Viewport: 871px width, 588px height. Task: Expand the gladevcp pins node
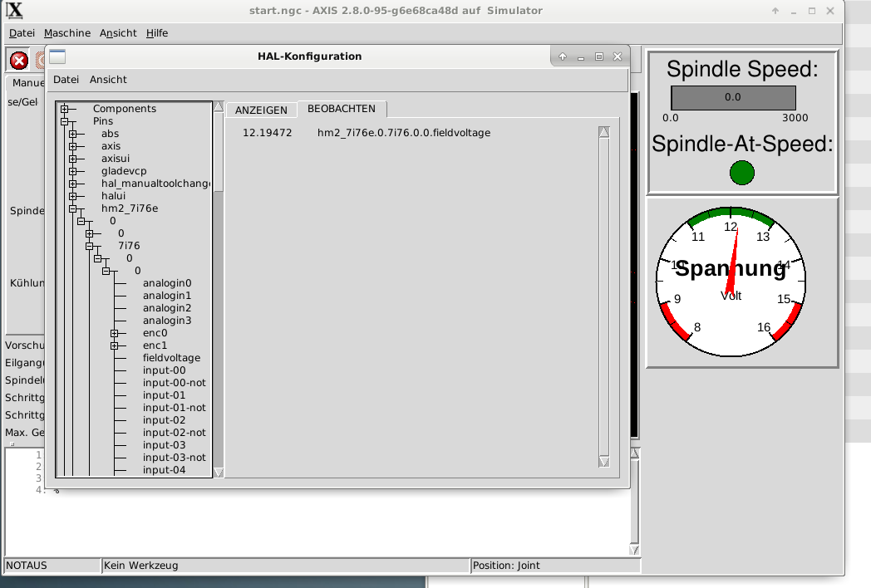[x=73, y=171]
